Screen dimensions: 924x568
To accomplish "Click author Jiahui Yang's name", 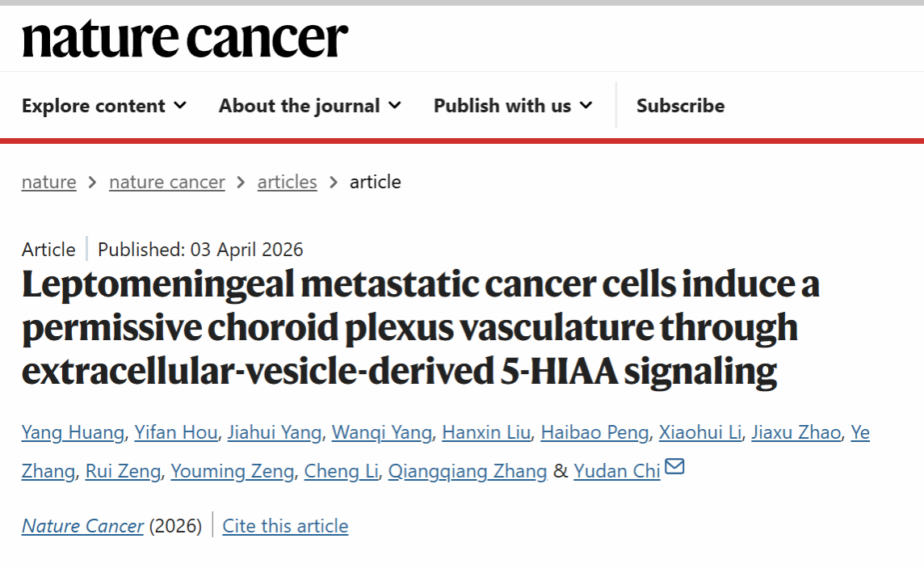I will click(275, 433).
